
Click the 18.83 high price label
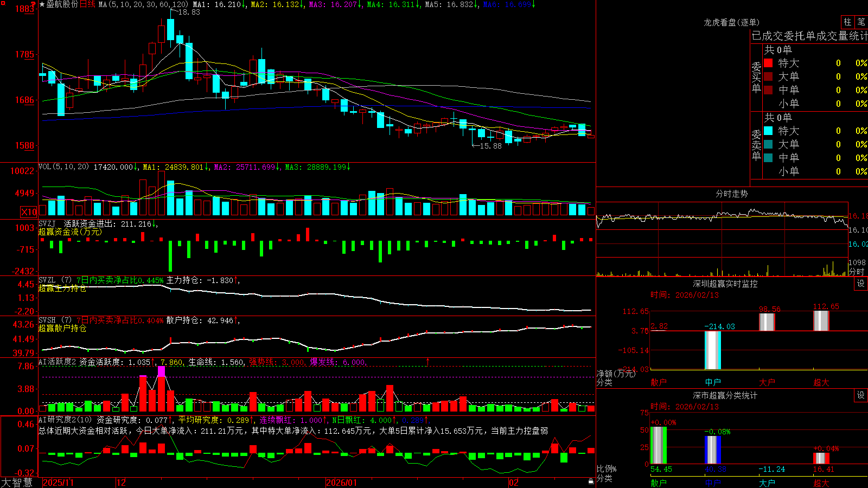pyautogui.click(x=189, y=12)
